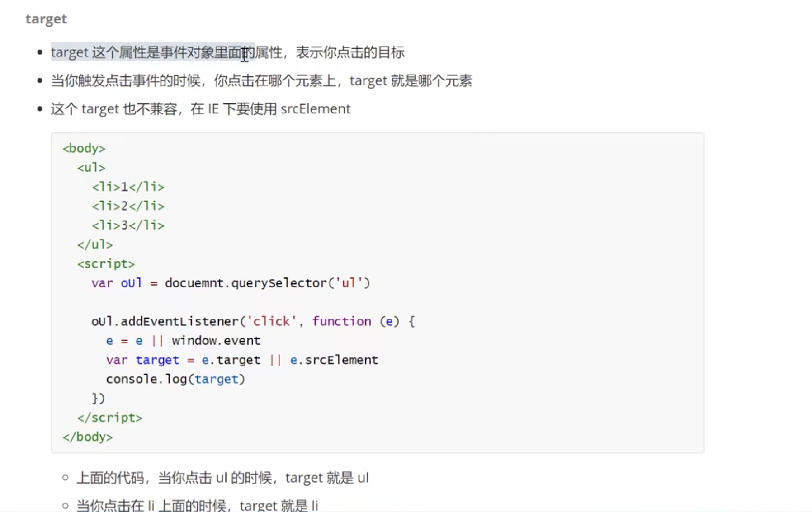This screenshot has height=512, width=812.
Task: Click the word 'srcElement' in the third bullet
Action: tap(316, 109)
